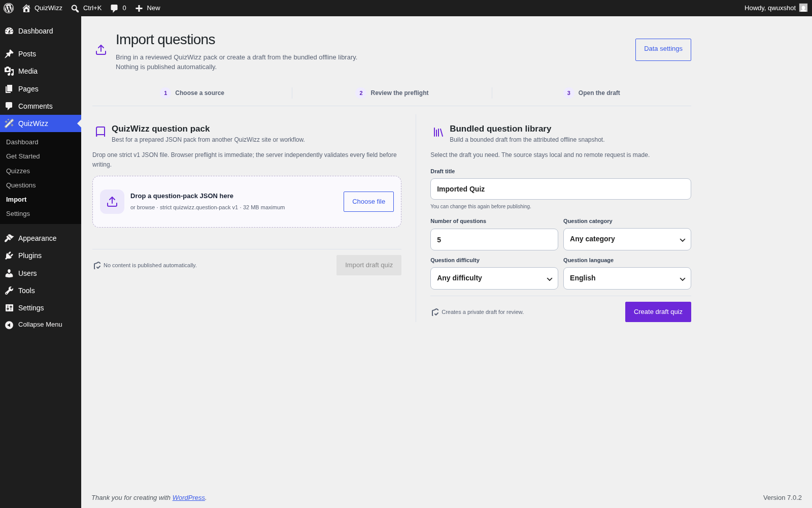
Task: Click the QuizWizz question pack icon
Action: pyautogui.click(x=100, y=132)
